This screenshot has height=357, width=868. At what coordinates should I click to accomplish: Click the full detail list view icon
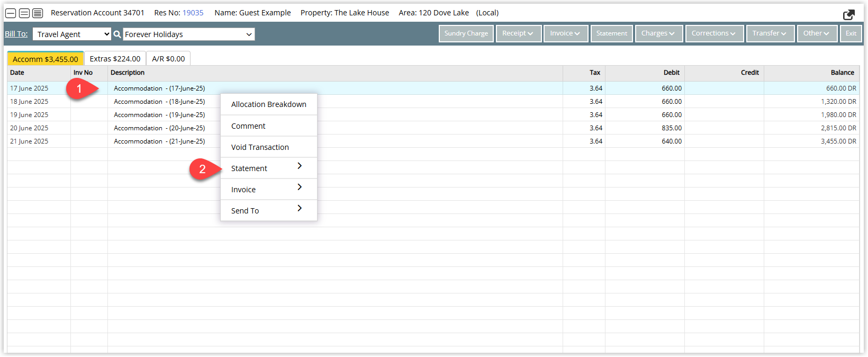tap(38, 13)
